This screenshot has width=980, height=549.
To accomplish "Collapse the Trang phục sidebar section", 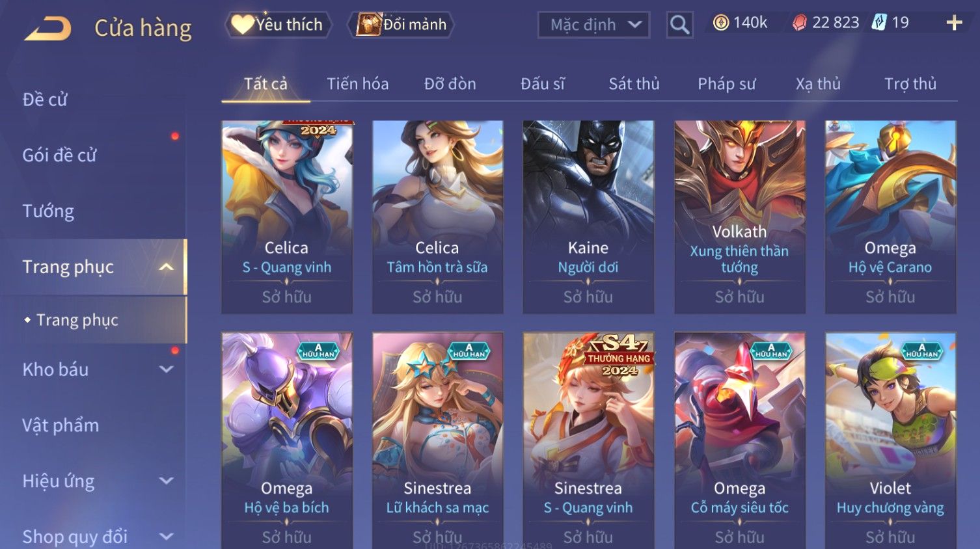I will tap(167, 267).
